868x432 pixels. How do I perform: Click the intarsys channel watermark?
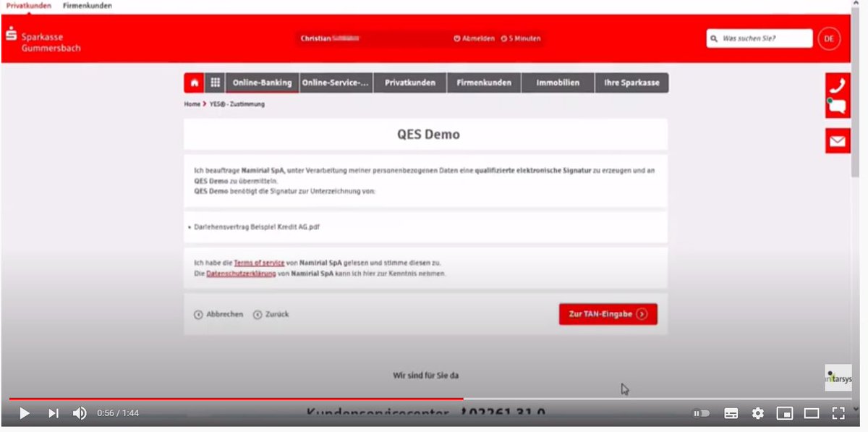click(838, 378)
